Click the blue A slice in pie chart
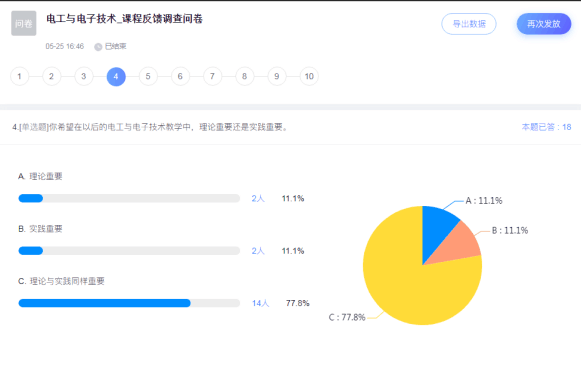The height and width of the screenshot is (369, 581). 436,230
